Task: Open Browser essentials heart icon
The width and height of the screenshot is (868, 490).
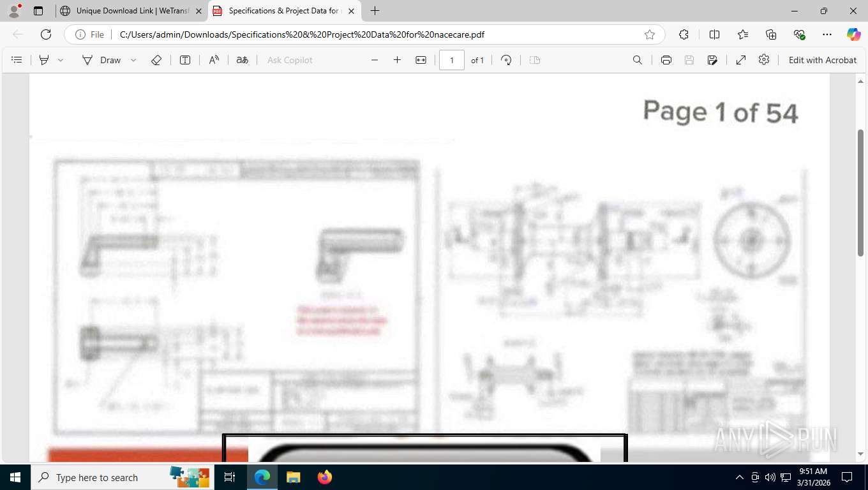Action: tap(799, 34)
